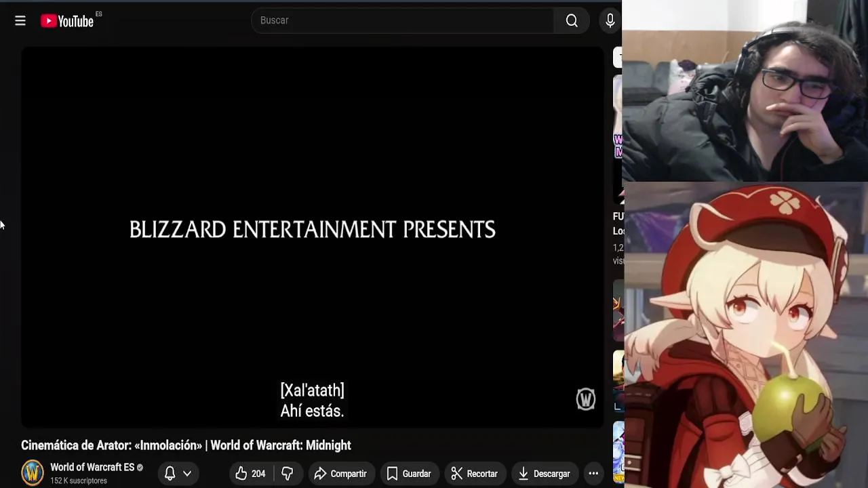The height and width of the screenshot is (488, 868).
Task: Start voice search with microphone icon
Action: click(x=610, y=20)
